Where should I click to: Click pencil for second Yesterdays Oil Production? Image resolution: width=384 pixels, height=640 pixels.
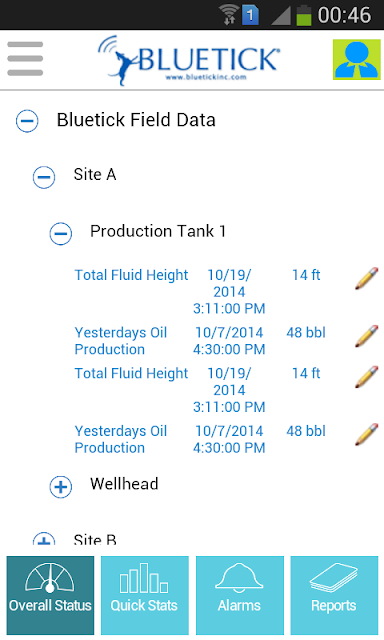coord(366,434)
